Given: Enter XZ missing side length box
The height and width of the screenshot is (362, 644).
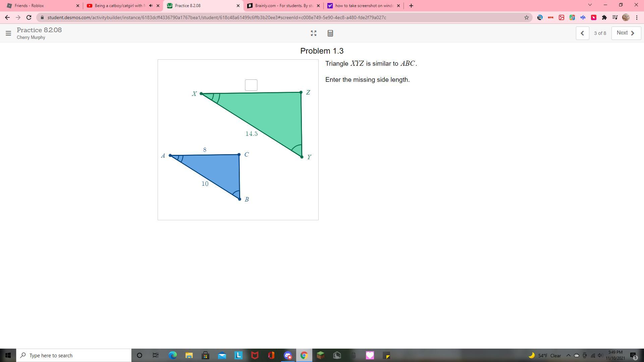Looking at the screenshot, I should click(251, 85).
